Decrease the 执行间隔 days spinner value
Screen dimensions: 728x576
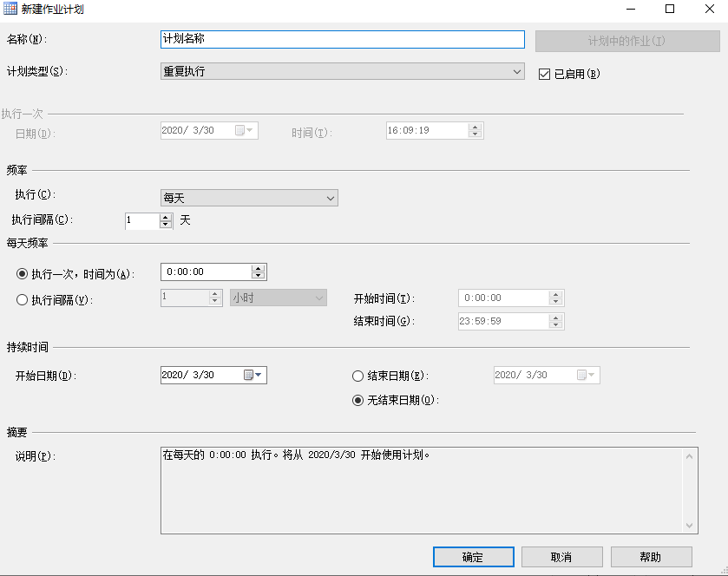point(166,225)
